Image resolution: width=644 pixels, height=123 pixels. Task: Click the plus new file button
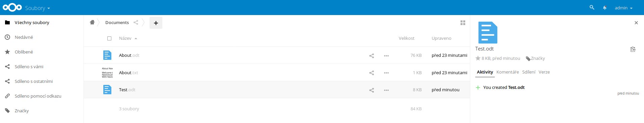click(156, 23)
